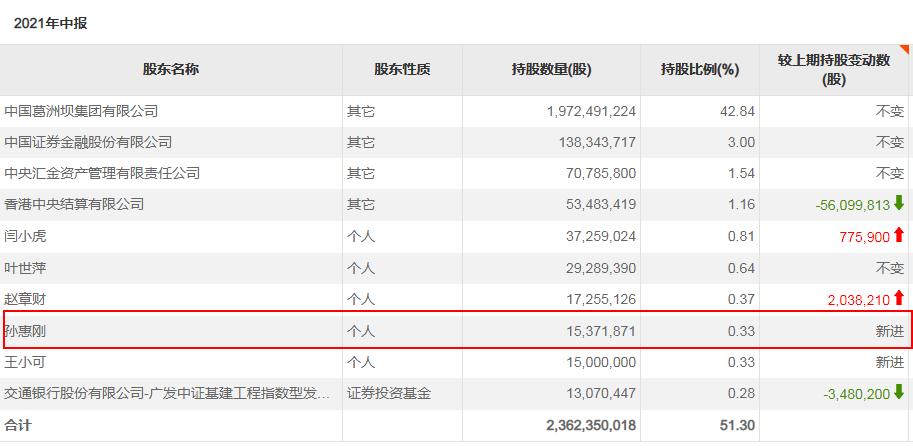Screen dimensions: 913x448
Task: Select shareholder 王小可
Action: 24,362
